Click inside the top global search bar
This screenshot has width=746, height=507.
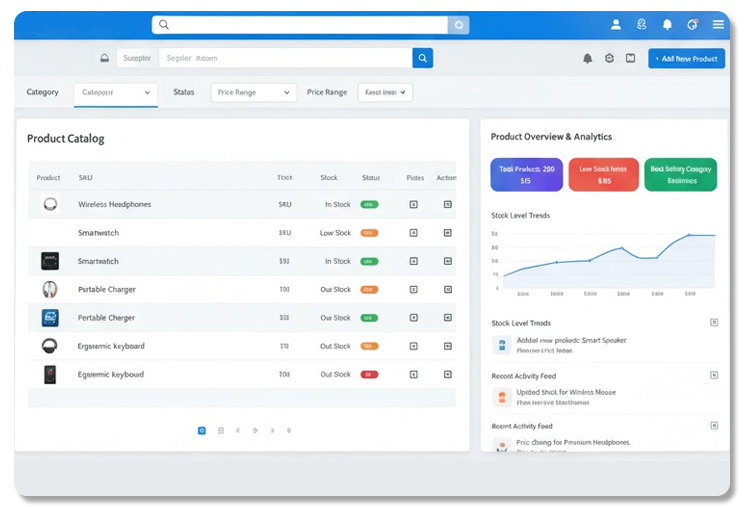(x=300, y=25)
